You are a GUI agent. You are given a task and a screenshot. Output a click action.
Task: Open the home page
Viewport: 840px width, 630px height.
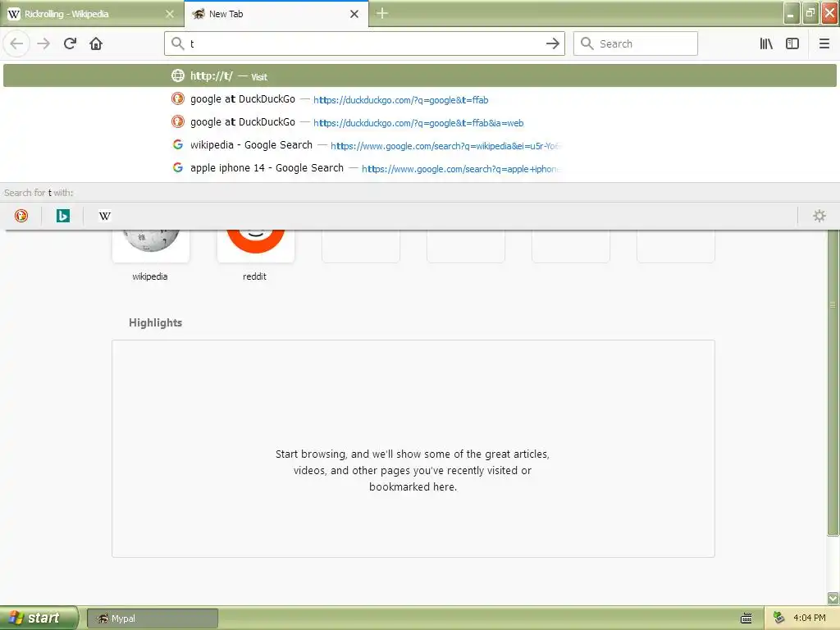coord(96,44)
